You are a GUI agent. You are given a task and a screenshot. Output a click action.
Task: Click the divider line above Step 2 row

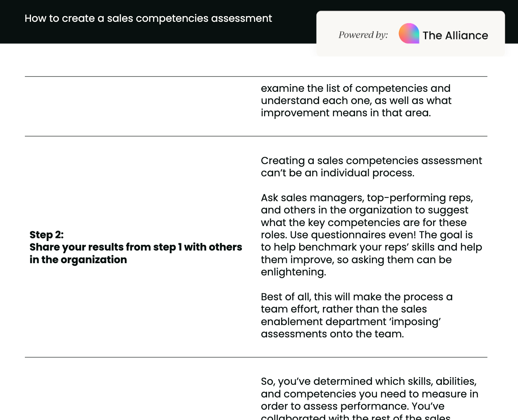256,136
